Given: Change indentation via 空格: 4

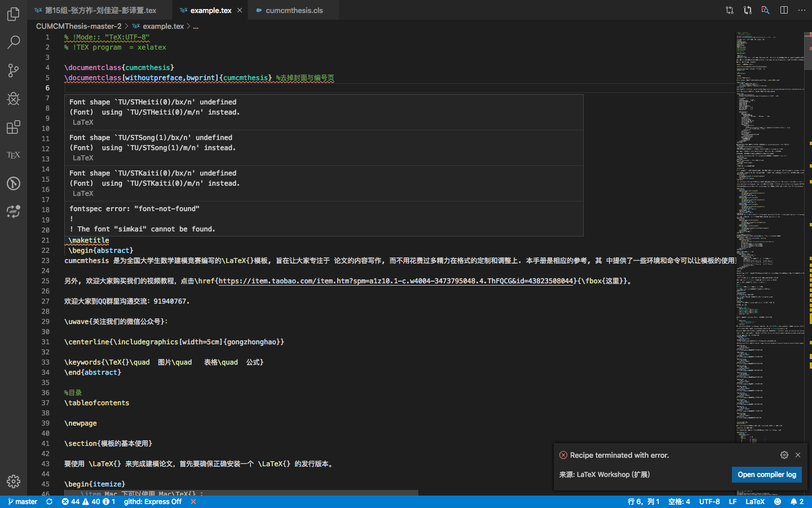Looking at the screenshot, I should tap(679, 502).
